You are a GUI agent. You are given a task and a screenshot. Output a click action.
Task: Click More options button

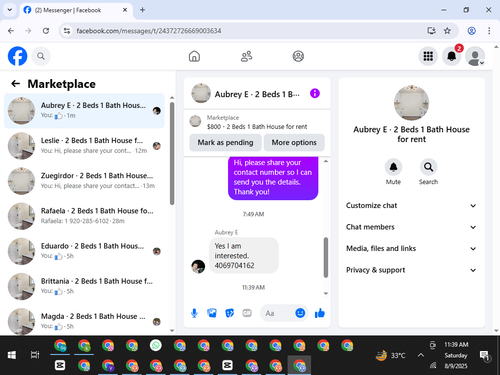tap(294, 142)
